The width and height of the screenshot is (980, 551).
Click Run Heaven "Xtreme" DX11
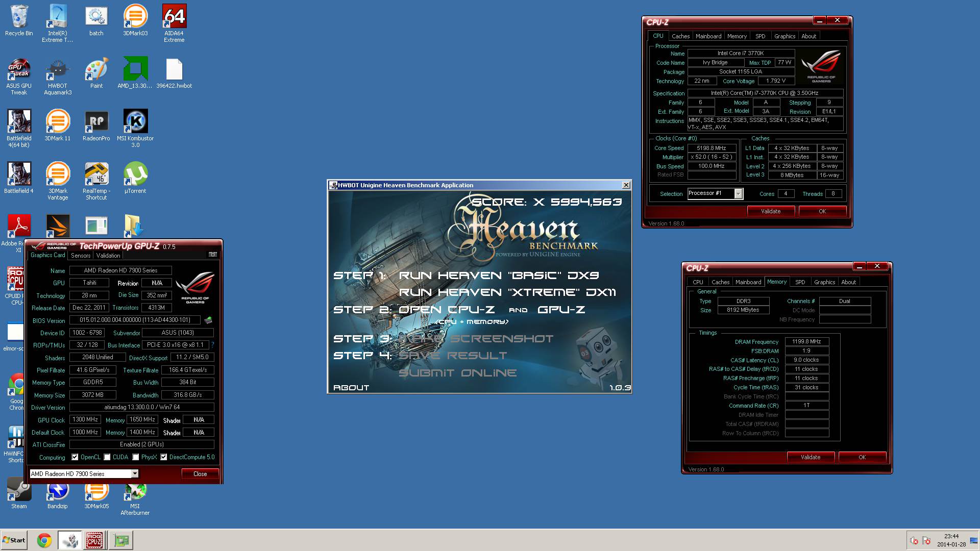pos(507,292)
